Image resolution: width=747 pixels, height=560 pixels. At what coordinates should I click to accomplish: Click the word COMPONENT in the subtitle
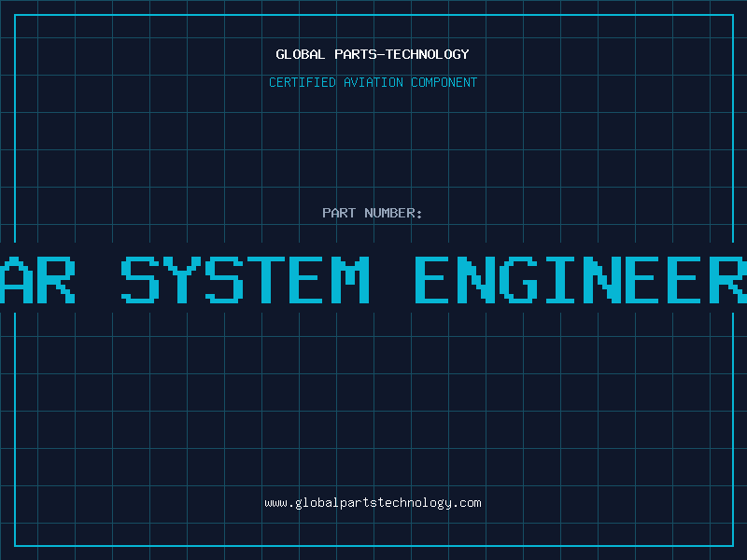pyautogui.click(x=444, y=82)
